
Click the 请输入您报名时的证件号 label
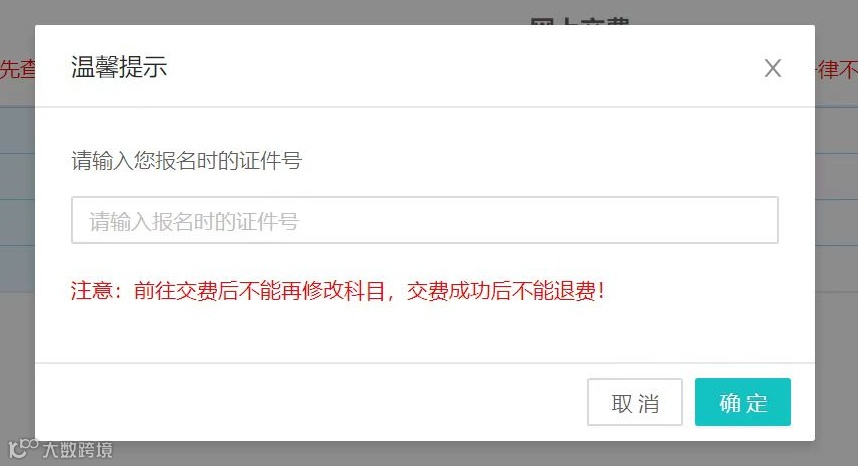(187, 160)
